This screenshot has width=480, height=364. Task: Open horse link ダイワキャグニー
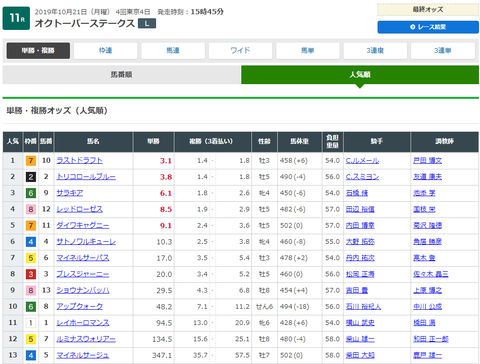pyautogui.click(x=83, y=226)
